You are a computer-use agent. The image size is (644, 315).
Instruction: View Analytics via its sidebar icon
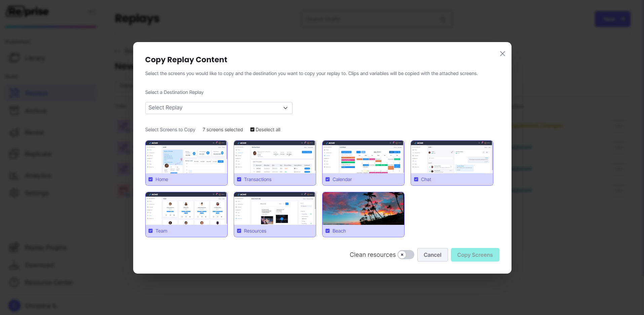click(x=14, y=175)
